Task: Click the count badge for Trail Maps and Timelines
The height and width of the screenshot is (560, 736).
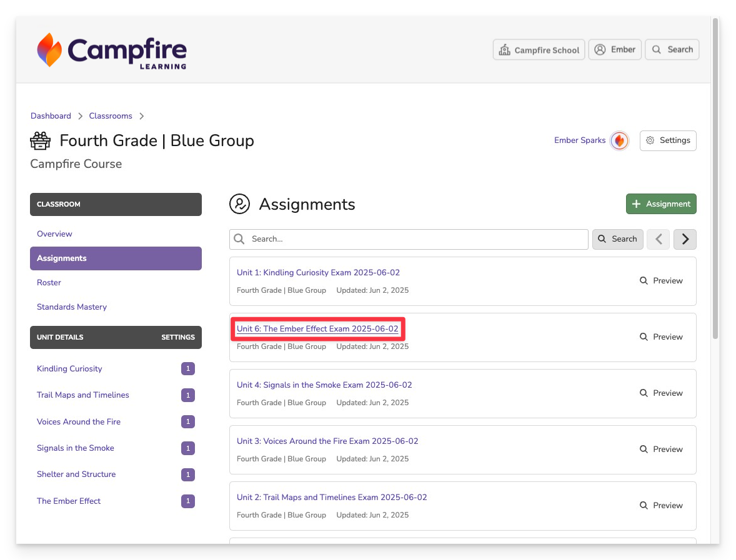Action: 188,395
